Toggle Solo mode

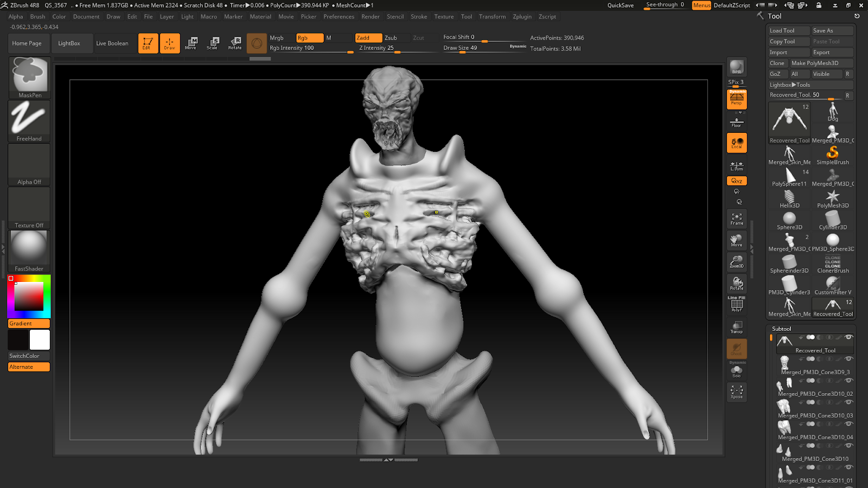[x=737, y=371]
